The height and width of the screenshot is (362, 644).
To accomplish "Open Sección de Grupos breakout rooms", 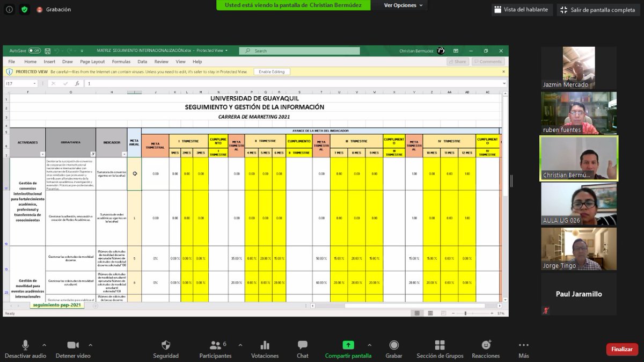I will pos(440,349).
